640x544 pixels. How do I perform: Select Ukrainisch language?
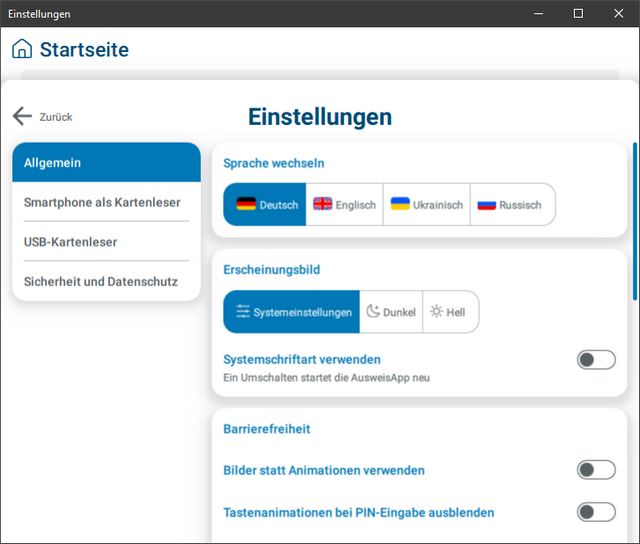427,204
